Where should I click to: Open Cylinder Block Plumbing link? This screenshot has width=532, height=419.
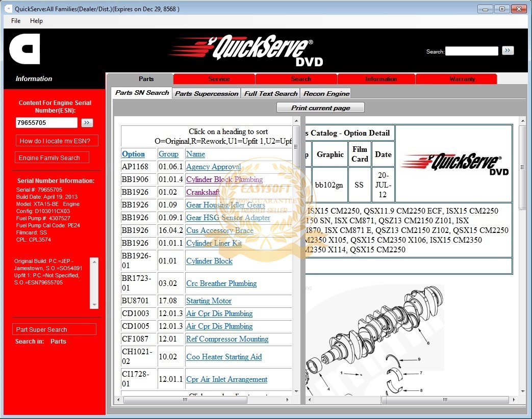[x=224, y=179]
